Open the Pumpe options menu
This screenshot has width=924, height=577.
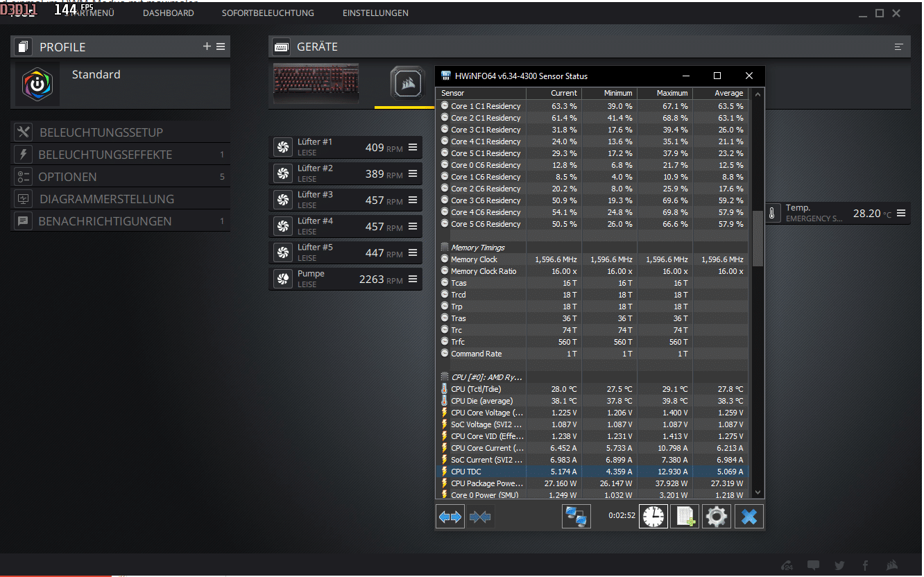point(413,279)
